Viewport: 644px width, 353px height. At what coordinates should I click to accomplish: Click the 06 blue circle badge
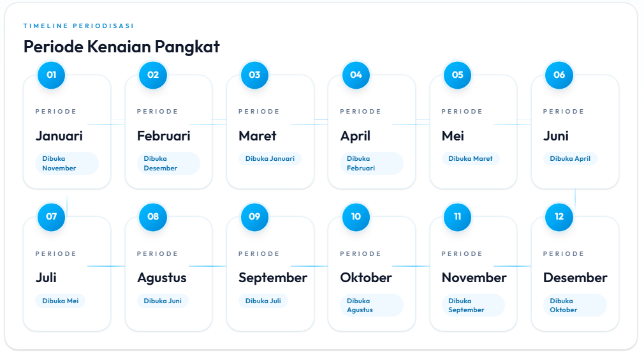[559, 75]
